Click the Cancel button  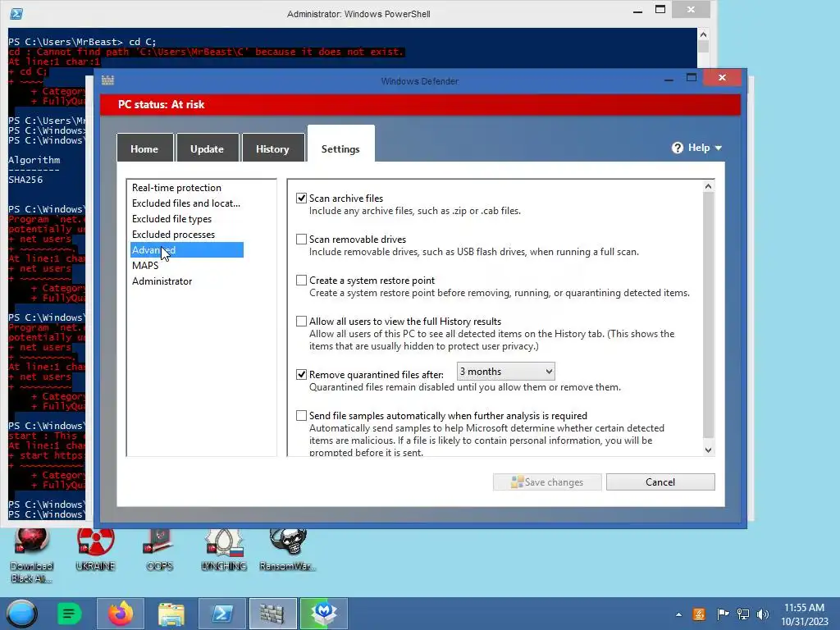click(x=660, y=482)
